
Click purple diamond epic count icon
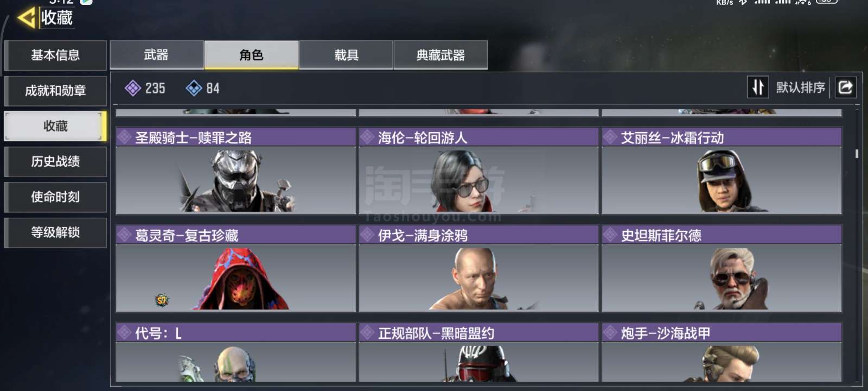pos(132,88)
